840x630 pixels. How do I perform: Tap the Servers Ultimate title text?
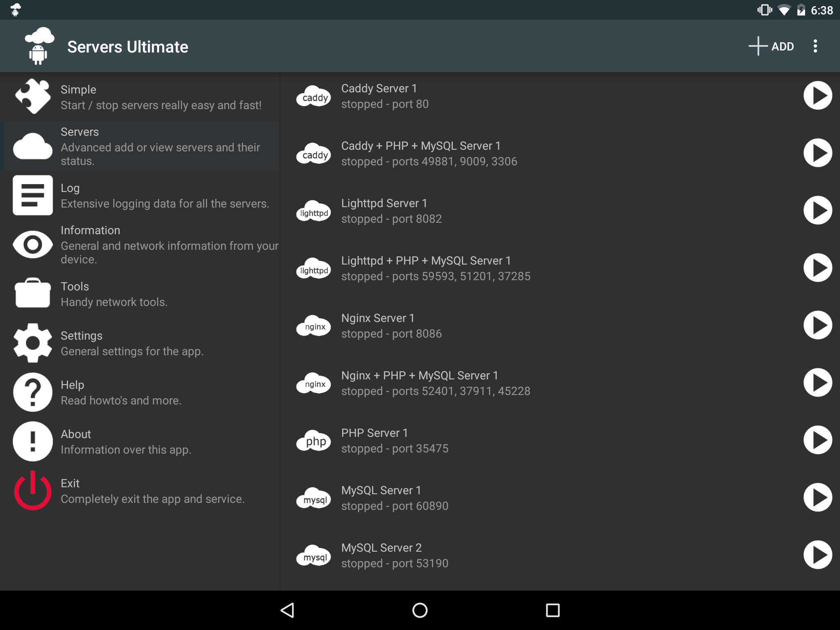click(x=128, y=47)
